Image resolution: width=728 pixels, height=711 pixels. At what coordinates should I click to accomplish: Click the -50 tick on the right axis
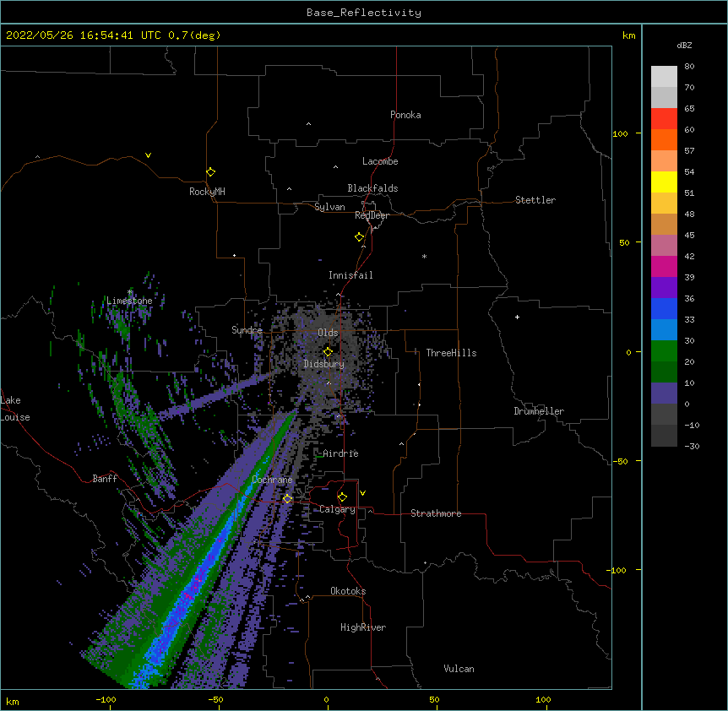pyautogui.click(x=620, y=461)
